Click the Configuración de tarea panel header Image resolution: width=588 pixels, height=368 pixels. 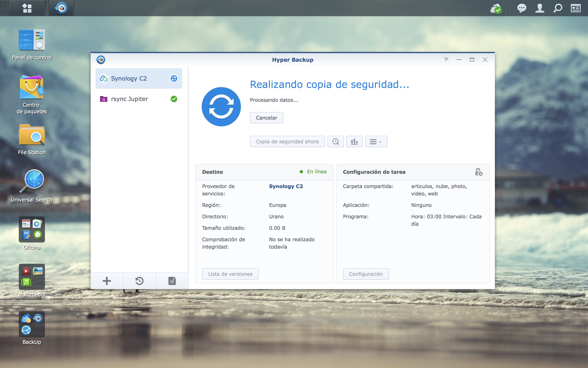pyautogui.click(x=413, y=172)
